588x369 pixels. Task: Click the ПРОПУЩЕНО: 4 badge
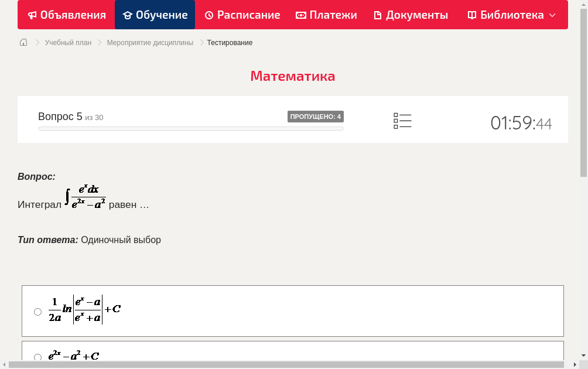tap(316, 116)
